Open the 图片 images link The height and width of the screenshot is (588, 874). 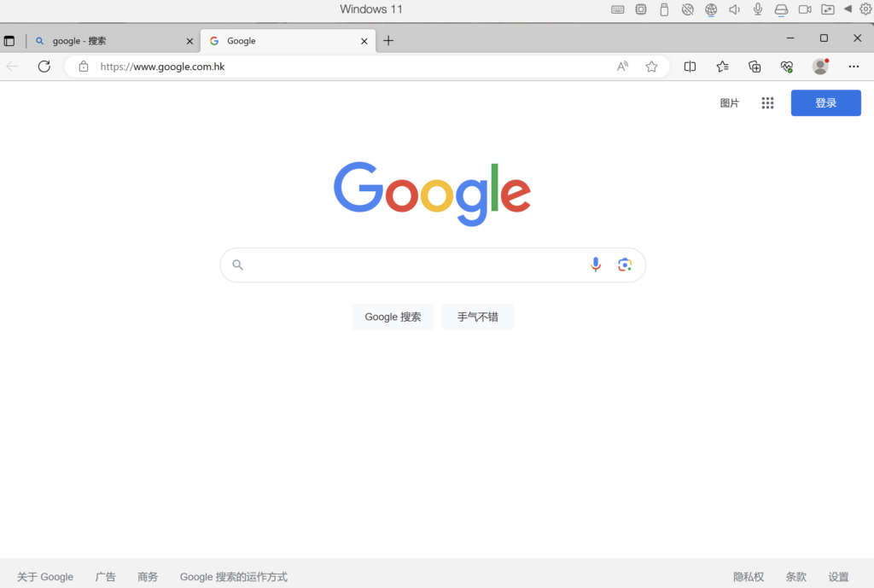pyautogui.click(x=729, y=103)
